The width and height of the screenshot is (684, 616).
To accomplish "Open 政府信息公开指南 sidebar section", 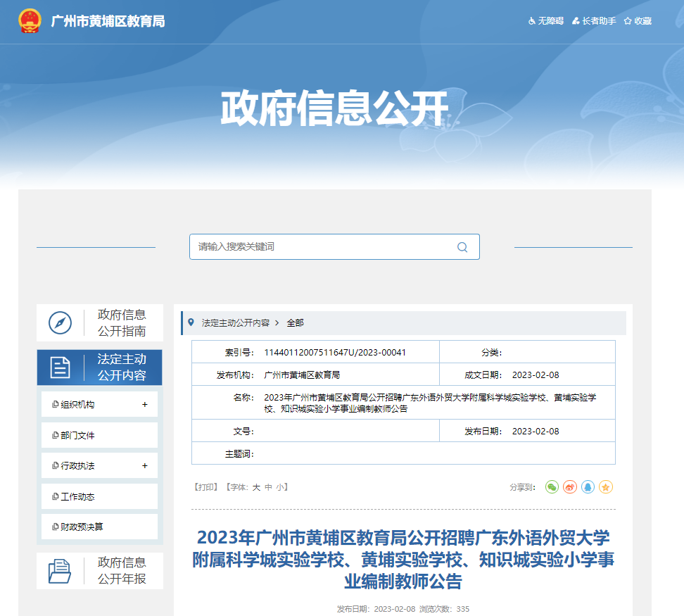I will tap(100, 323).
